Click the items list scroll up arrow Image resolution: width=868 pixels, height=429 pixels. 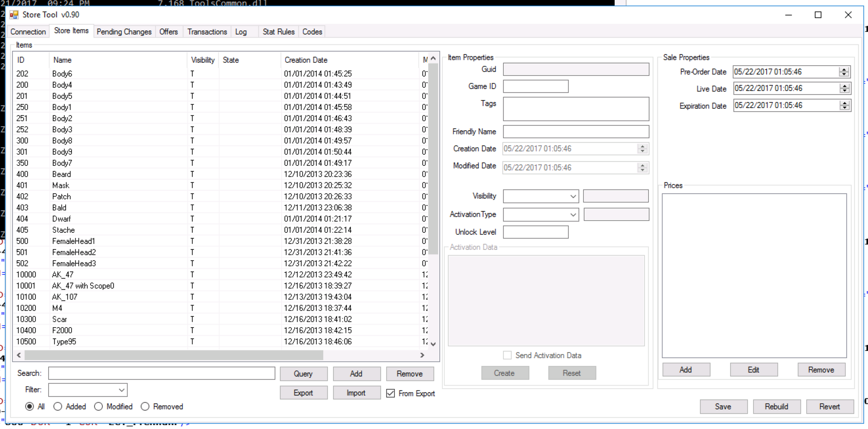(433, 59)
